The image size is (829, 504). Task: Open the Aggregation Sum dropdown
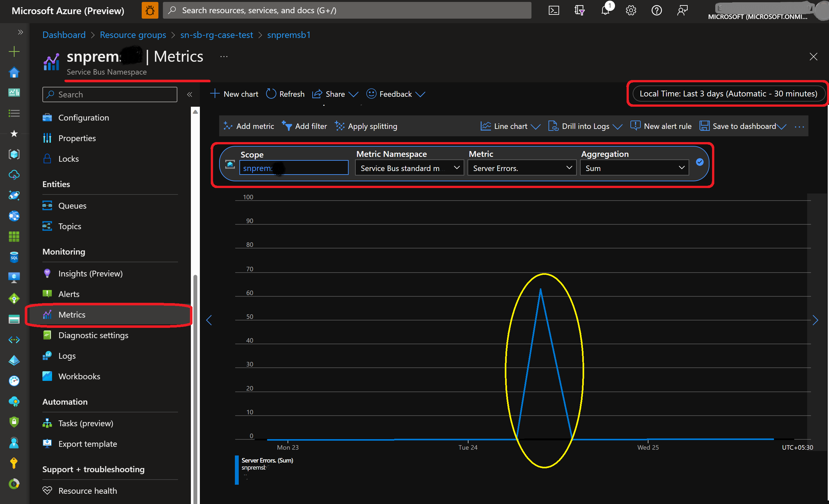pos(634,168)
